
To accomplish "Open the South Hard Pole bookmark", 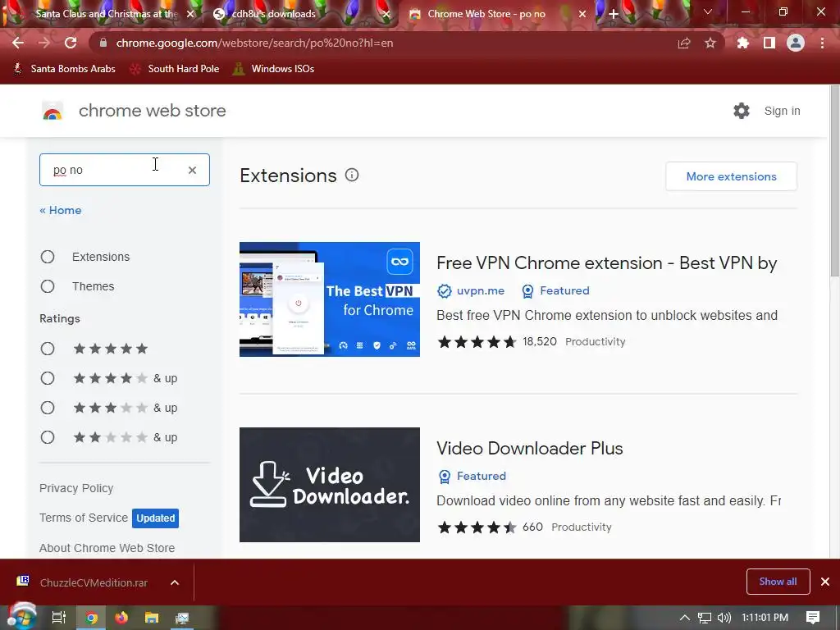I will click(175, 69).
